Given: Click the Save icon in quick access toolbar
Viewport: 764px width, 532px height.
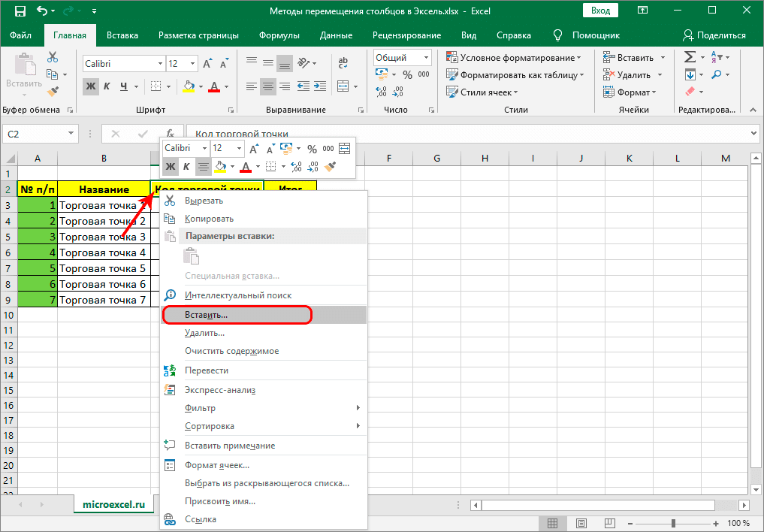Looking at the screenshot, I should (x=19, y=10).
